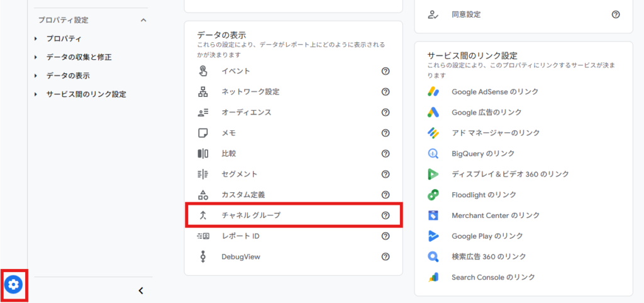Screen dimensions: 644x303
Task: Click the オーディエンス people icon
Action: click(203, 112)
